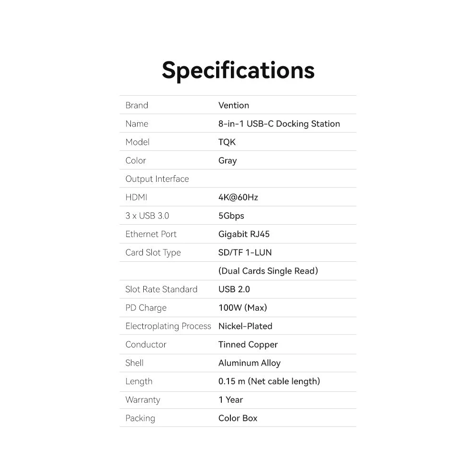Click the 8-in-1 USB-C Docking Station name
The width and height of the screenshot is (476, 476).
(x=279, y=124)
